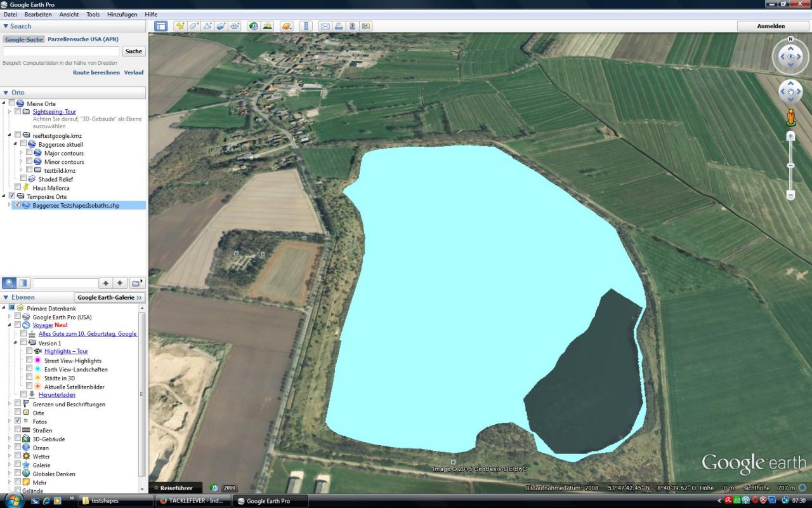
Task: Open the ruler measurement tool
Action: coord(306,26)
